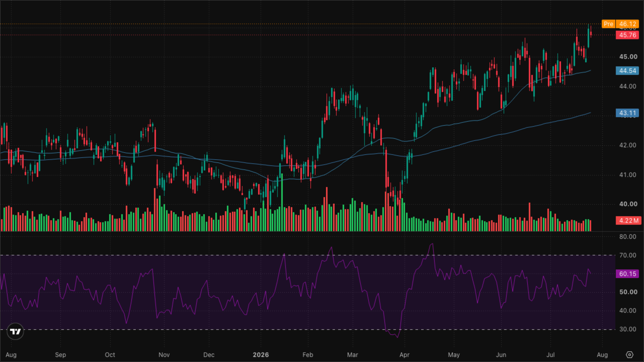Screen dimensions: 644x362
Task: Click the May label on time axis
Action: tap(454, 355)
